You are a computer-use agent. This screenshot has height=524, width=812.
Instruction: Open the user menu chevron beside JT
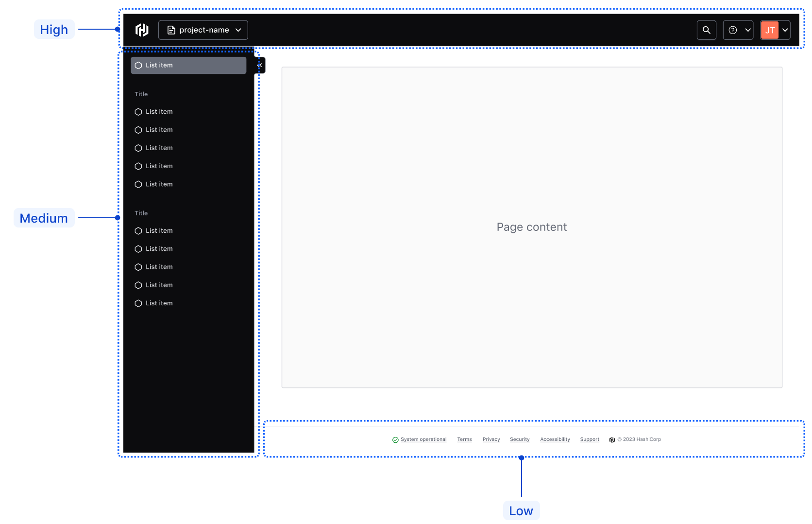click(785, 30)
